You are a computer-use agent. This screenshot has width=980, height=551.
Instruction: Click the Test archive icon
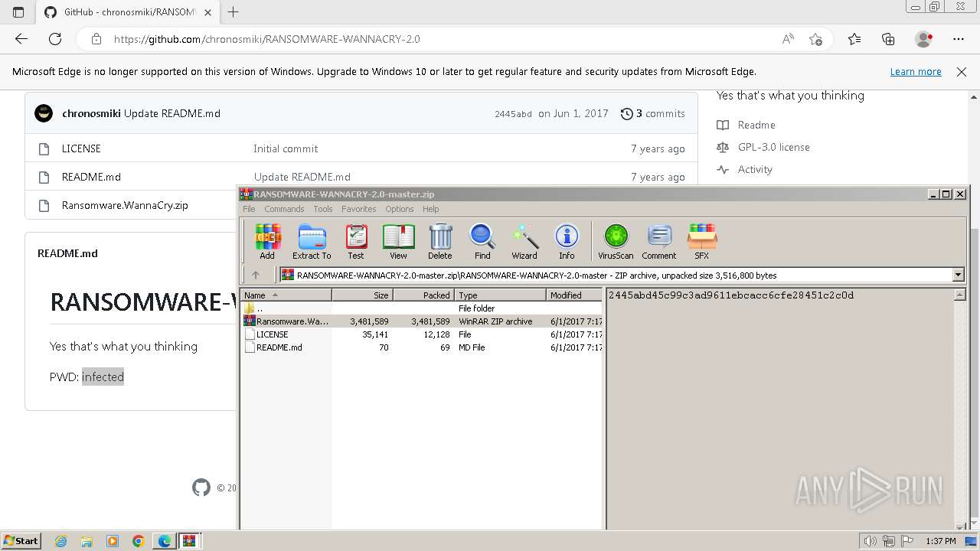[356, 242]
